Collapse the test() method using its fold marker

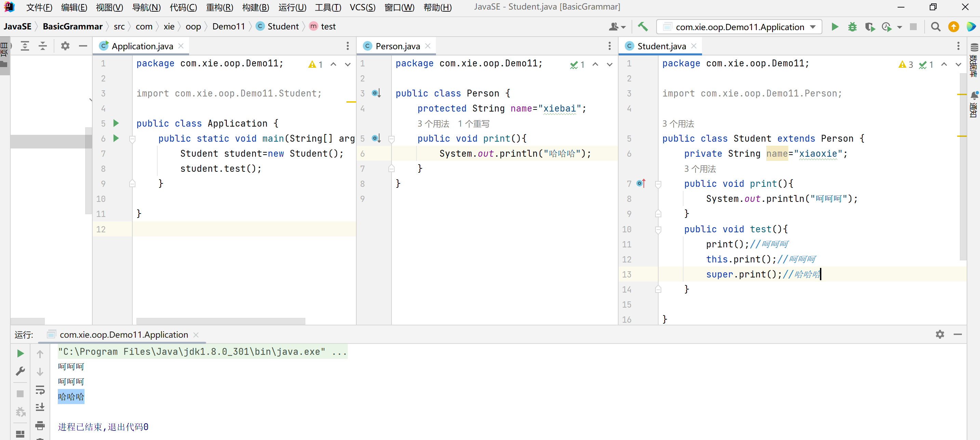(658, 229)
